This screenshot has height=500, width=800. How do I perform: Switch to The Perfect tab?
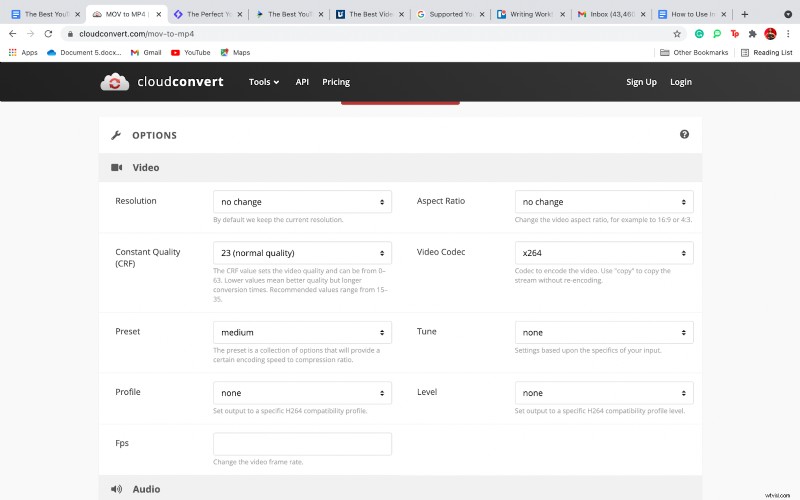[x=208, y=14]
